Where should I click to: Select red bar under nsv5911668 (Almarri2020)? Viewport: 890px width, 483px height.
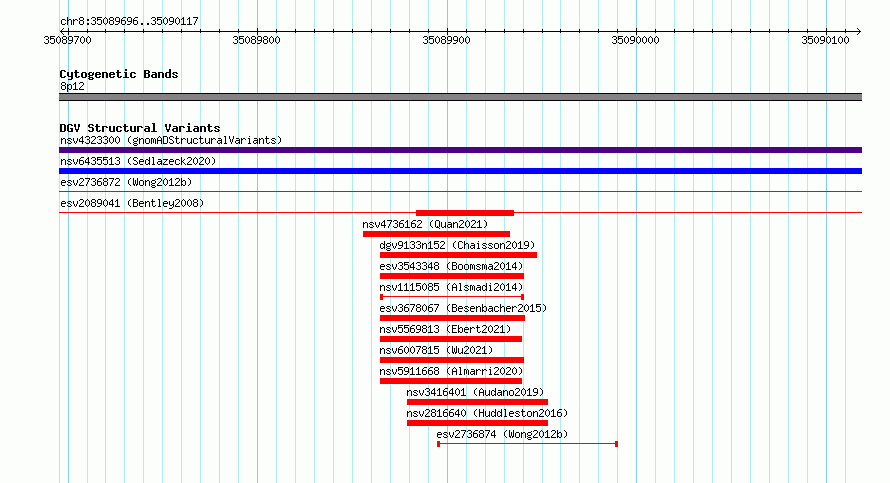(x=451, y=381)
